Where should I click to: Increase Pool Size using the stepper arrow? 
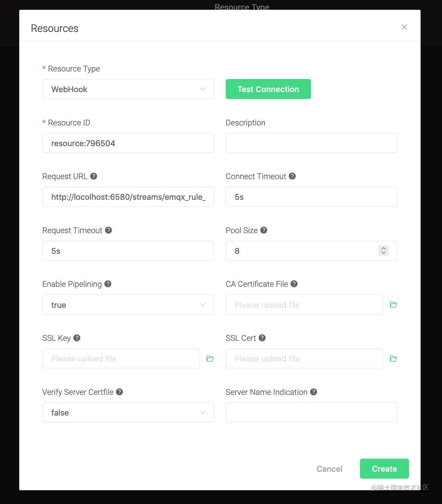pos(383,248)
